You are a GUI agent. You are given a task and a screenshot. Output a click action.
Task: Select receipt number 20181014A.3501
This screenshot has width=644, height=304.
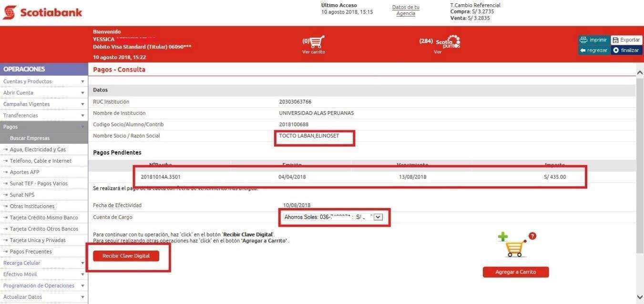pyautogui.click(x=161, y=177)
